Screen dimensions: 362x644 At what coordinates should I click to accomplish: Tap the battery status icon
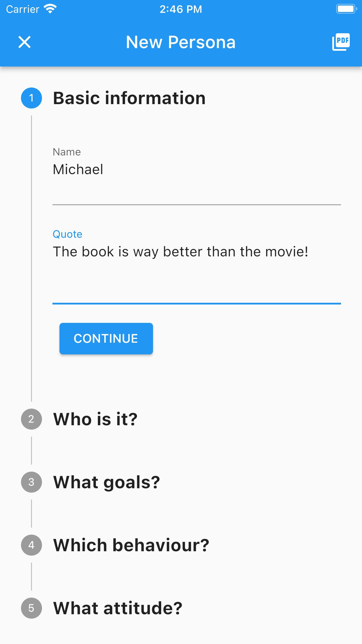346,9
